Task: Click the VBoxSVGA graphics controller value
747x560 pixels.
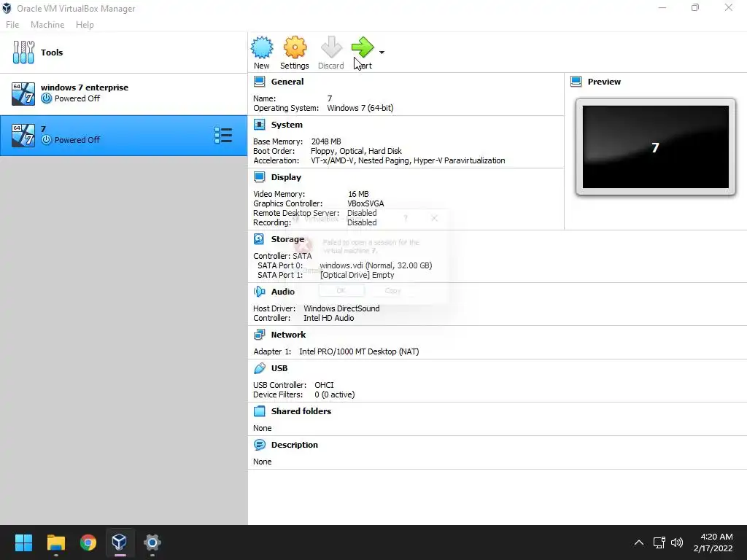Action: 365,203
